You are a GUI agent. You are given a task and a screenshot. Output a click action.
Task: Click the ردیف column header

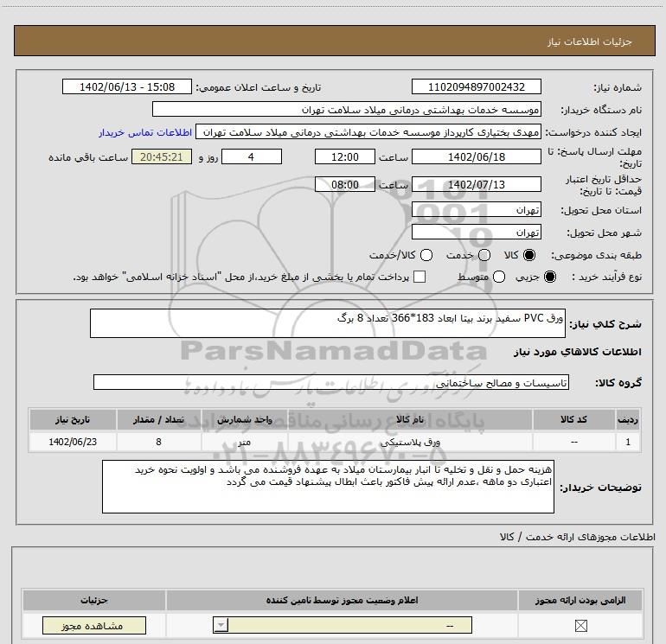[628, 419]
